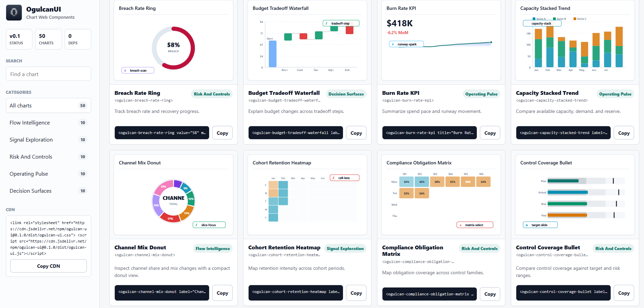The height and width of the screenshot is (308, 644).
Task: Click the OgulcanUI logo icon
Action: point(14,13)
